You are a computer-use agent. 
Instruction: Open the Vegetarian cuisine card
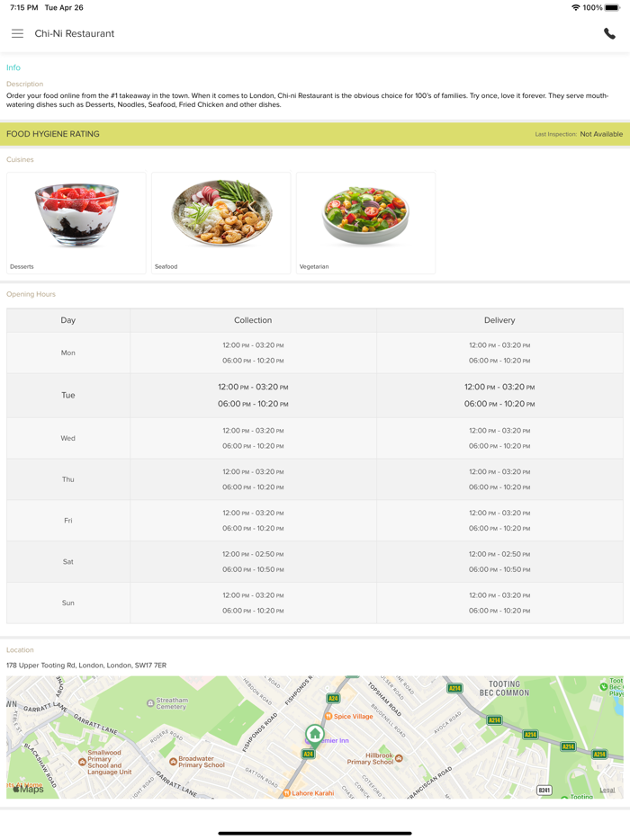pos(365,223)
